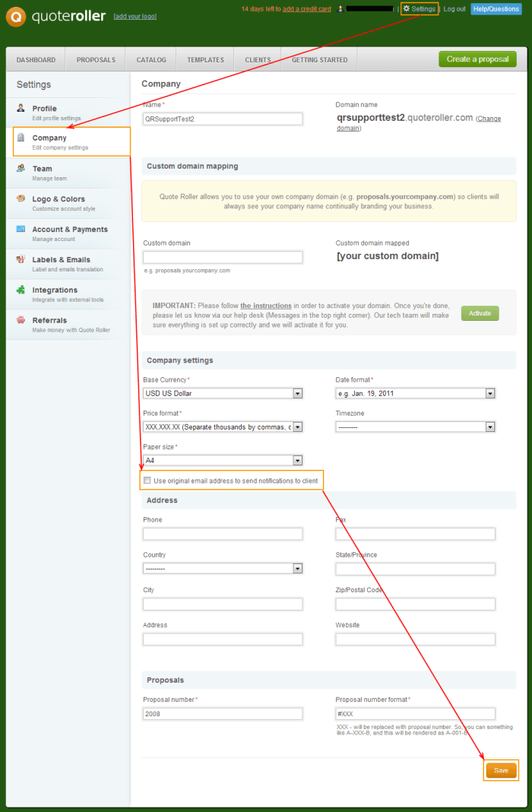Click the Labels & Emails icon

point(21,259)
